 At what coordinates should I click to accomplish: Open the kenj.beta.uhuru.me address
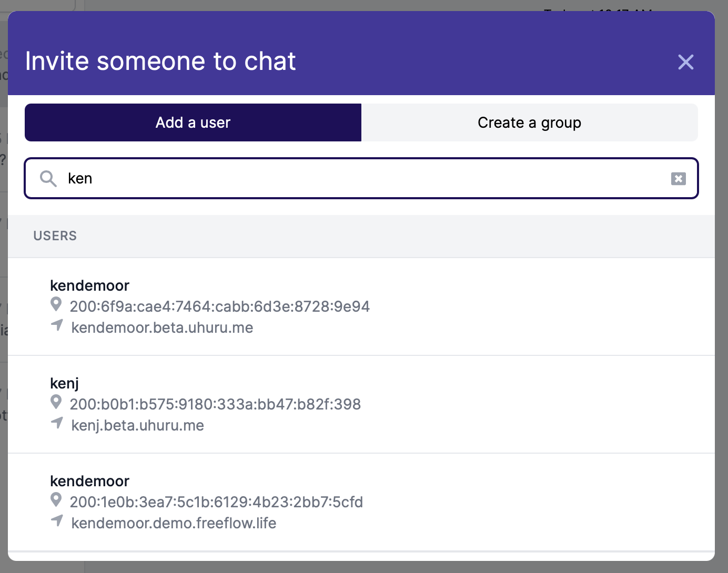coord(138,425)
